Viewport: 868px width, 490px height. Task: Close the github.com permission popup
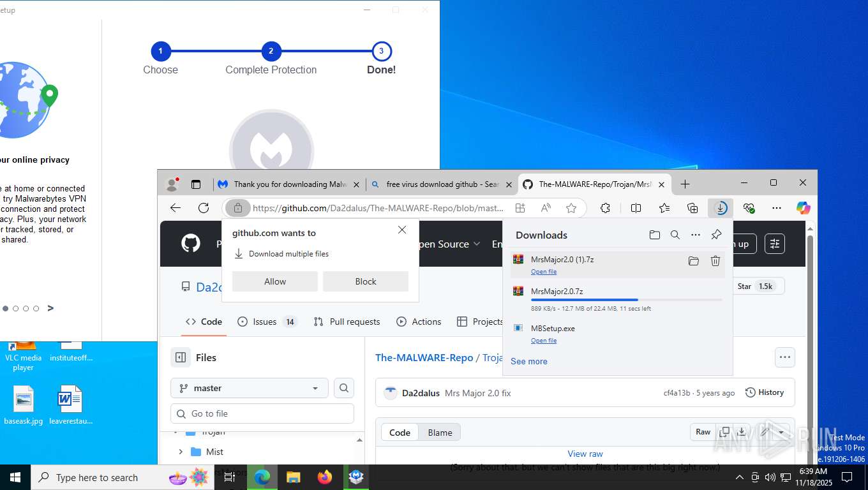(402, 230)
